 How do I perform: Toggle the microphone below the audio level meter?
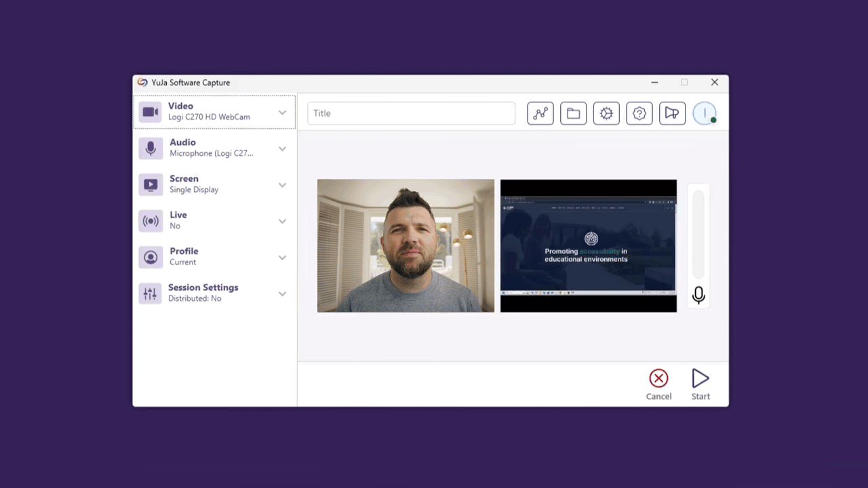click(x=698, y=295)
